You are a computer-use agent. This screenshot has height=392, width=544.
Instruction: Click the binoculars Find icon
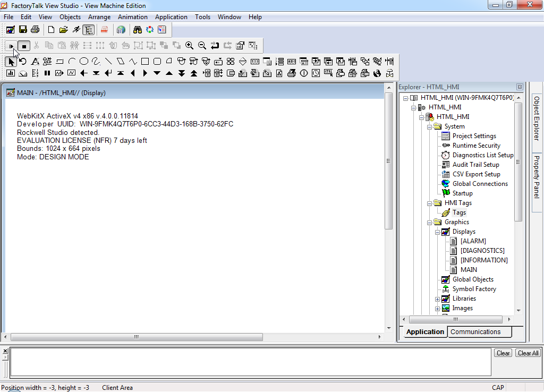pyautogui.click(x=138, y=30)
